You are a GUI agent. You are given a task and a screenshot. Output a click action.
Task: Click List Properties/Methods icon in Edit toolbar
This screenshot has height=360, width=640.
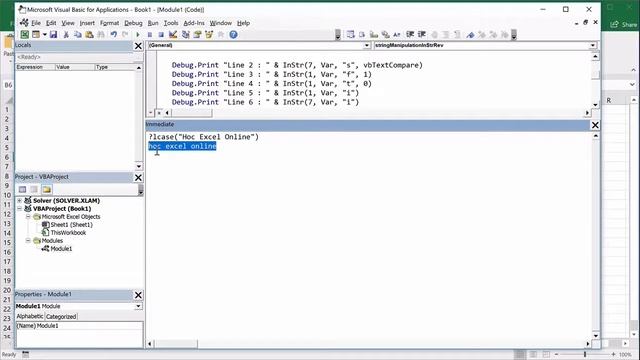pos(351,35)
